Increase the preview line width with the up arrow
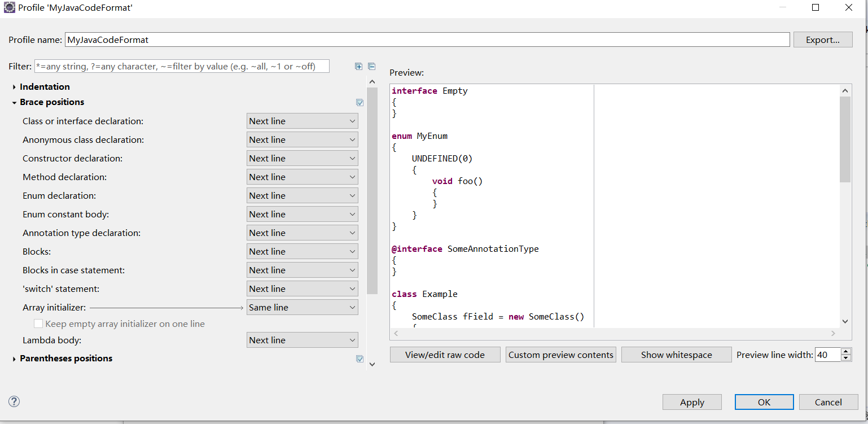 point(845,351)
